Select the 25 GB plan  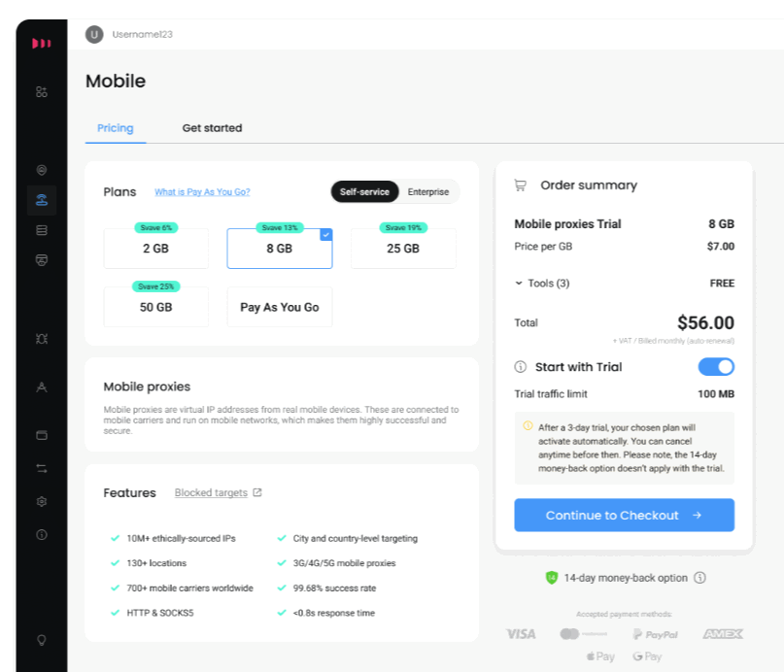(403, 249)
